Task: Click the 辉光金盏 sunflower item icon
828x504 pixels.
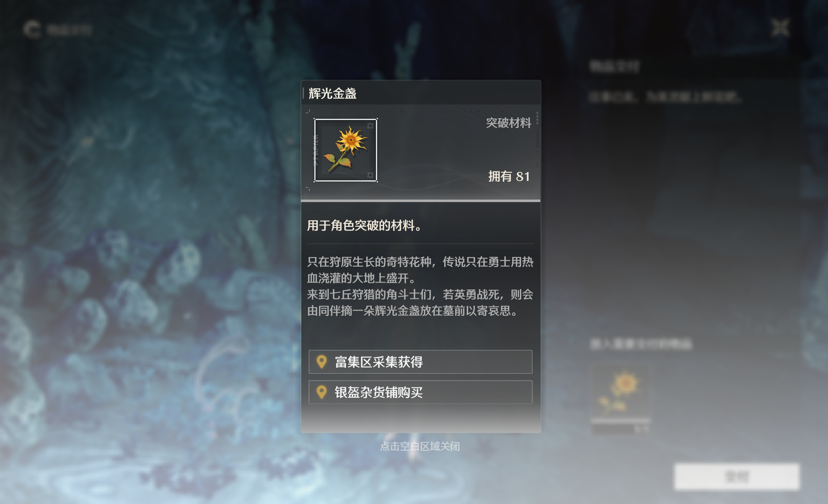Action: click(346, 150)
